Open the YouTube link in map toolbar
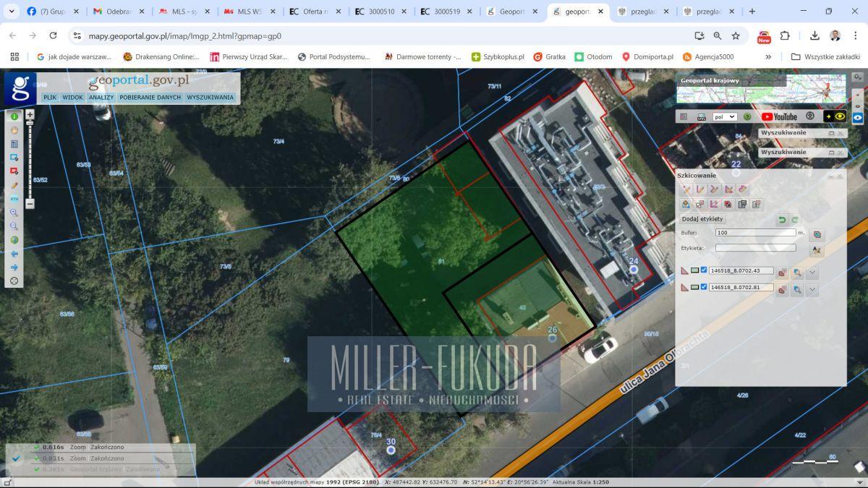Viewport: 868px width, 488px height. coord(779,116)
